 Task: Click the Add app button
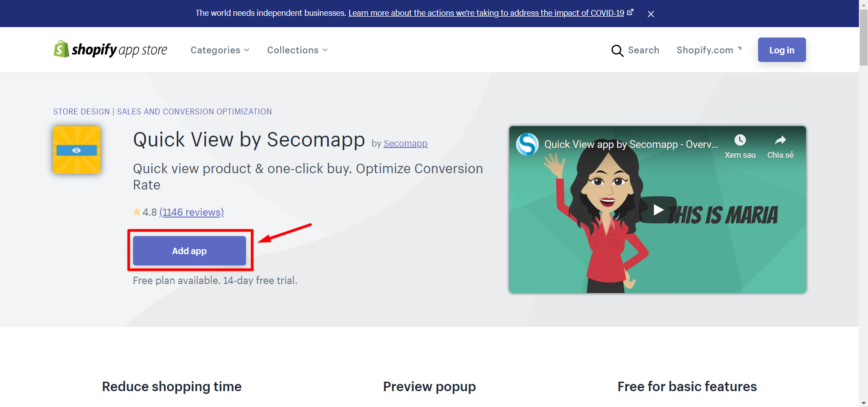[x=190, y=251]
